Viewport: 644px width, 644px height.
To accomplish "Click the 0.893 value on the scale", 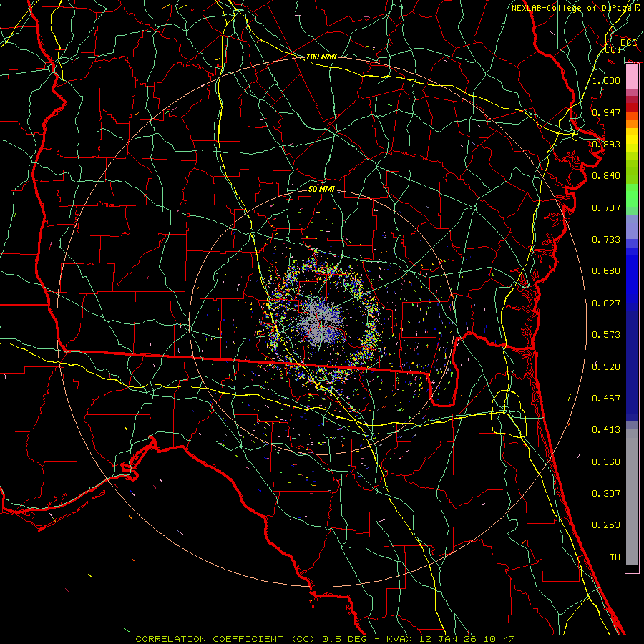I will pos(606,145).
